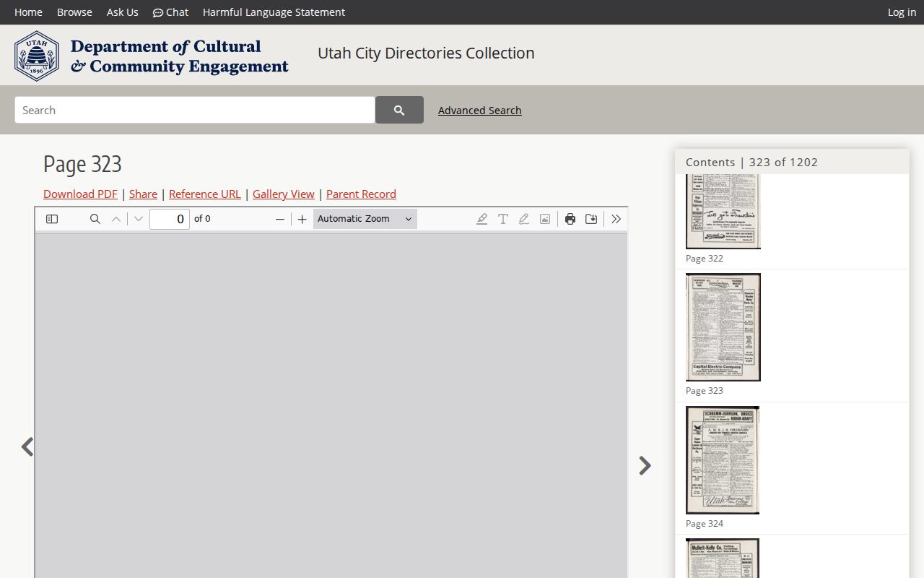Open PDF viewer tools menu chevrons
Screen dimensions: 924x578
(616, 219)
